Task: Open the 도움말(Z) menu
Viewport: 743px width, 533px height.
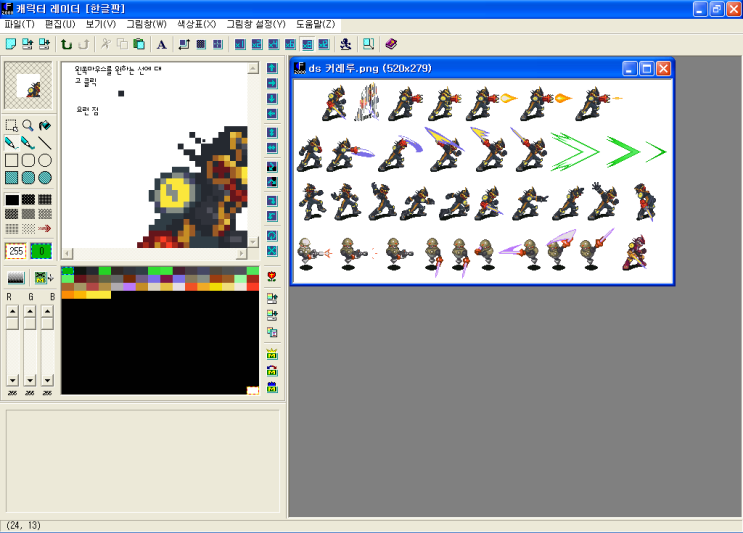Action: pos(316,24)
